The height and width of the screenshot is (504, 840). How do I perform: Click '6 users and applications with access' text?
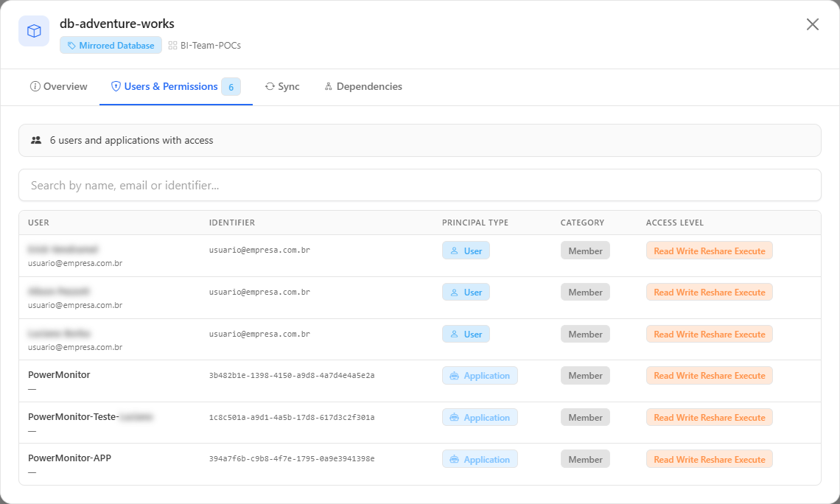click(x=131, y=140)
